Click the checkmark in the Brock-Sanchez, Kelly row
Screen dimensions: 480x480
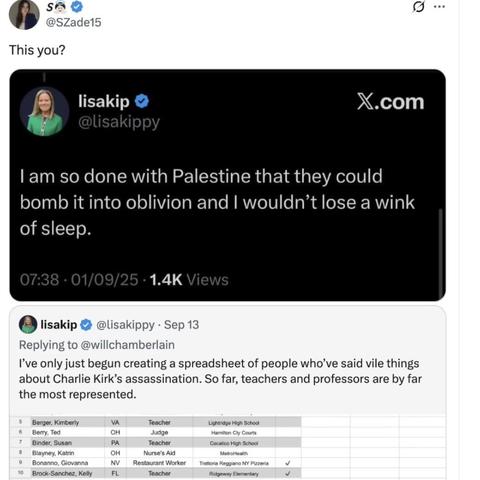tap(288, 473)
